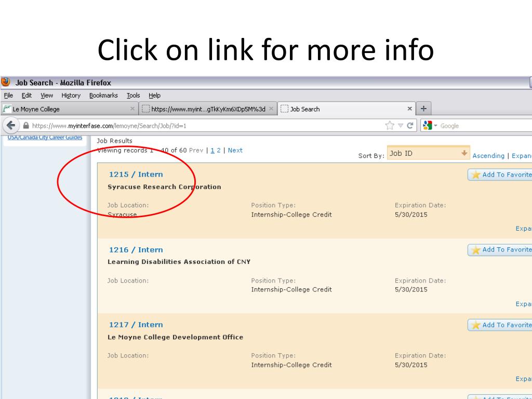Switch to the Le Moyne College tab

(69, 109)
